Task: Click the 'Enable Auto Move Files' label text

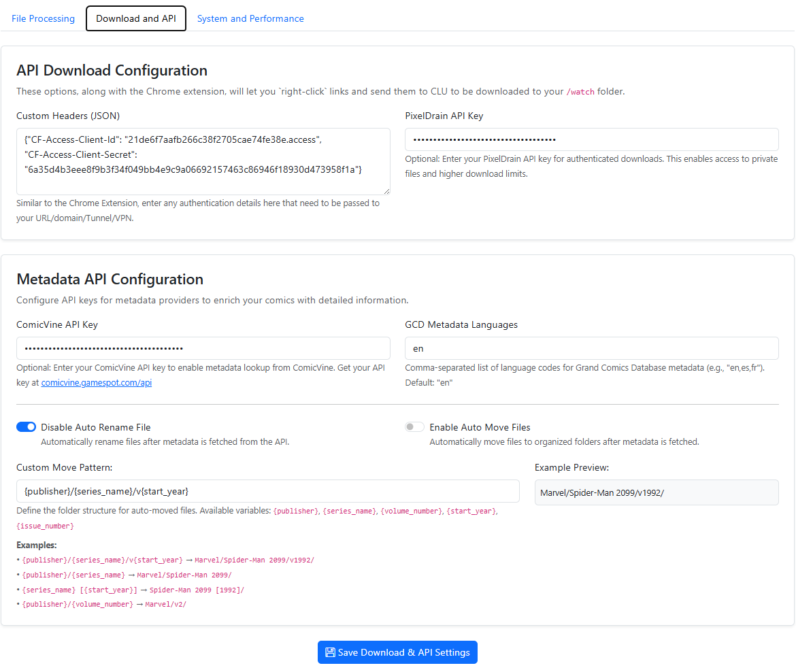Action: click(480, 427)
